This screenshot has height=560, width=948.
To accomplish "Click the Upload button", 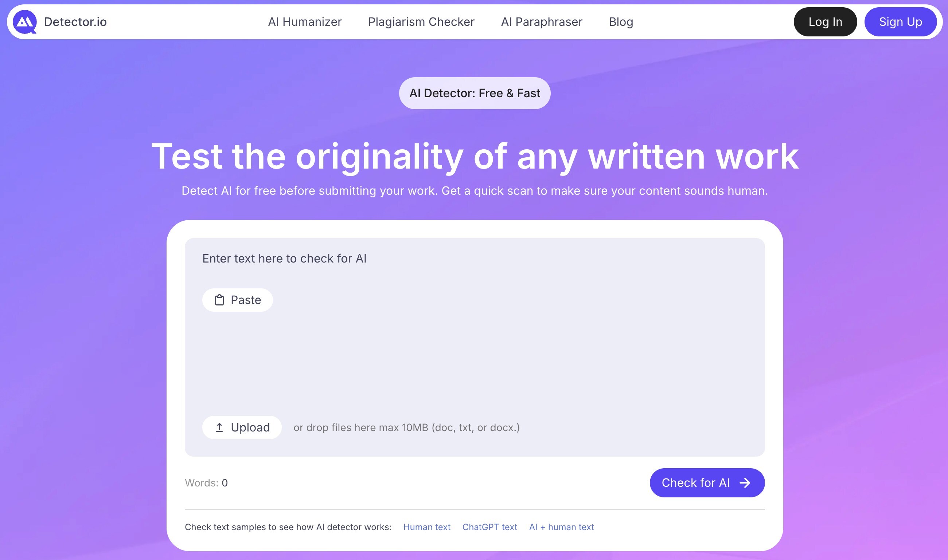I will tap(242, 427).
